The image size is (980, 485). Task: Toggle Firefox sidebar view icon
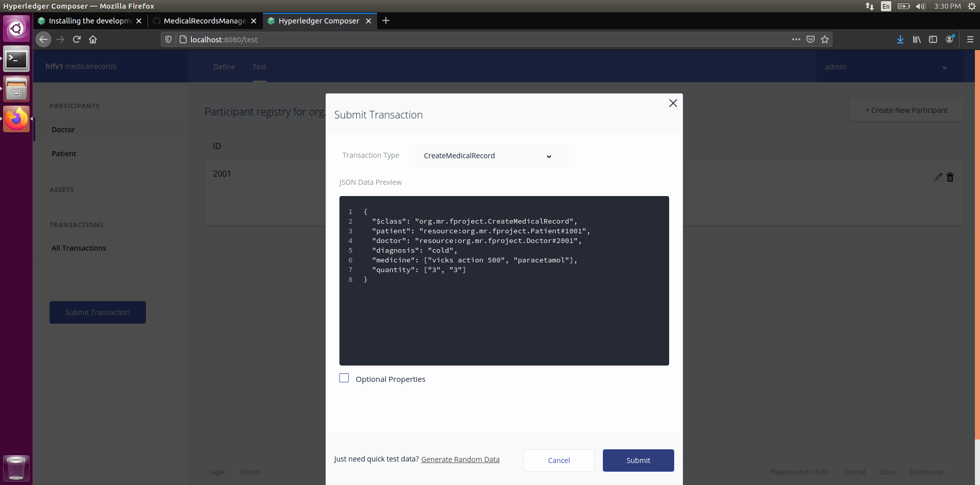933,39
